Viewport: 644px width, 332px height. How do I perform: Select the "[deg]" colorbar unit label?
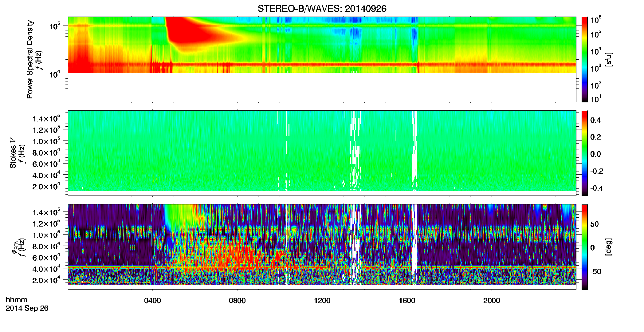(609, 247)
